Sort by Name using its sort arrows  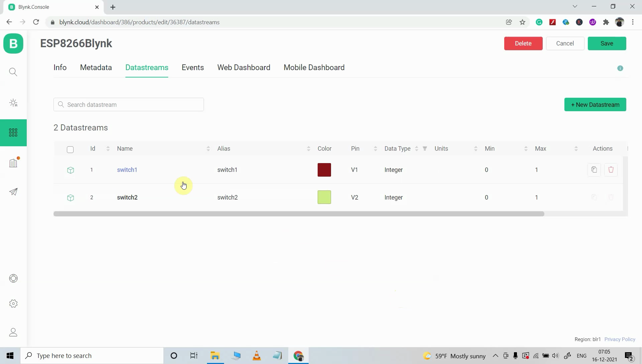click(208, 149)
